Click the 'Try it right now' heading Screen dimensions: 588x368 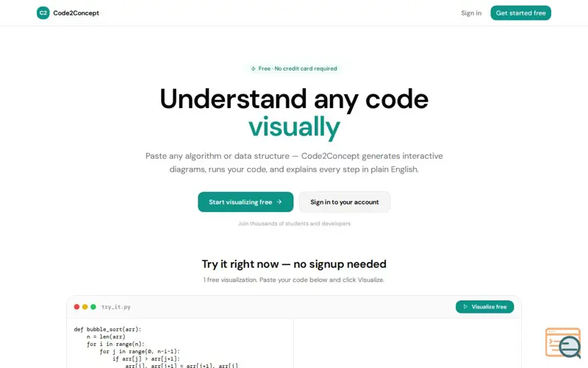pos(294,264)
